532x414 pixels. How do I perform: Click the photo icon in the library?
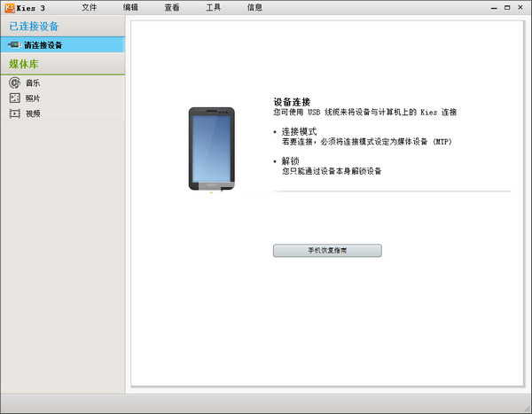point(14,98)
